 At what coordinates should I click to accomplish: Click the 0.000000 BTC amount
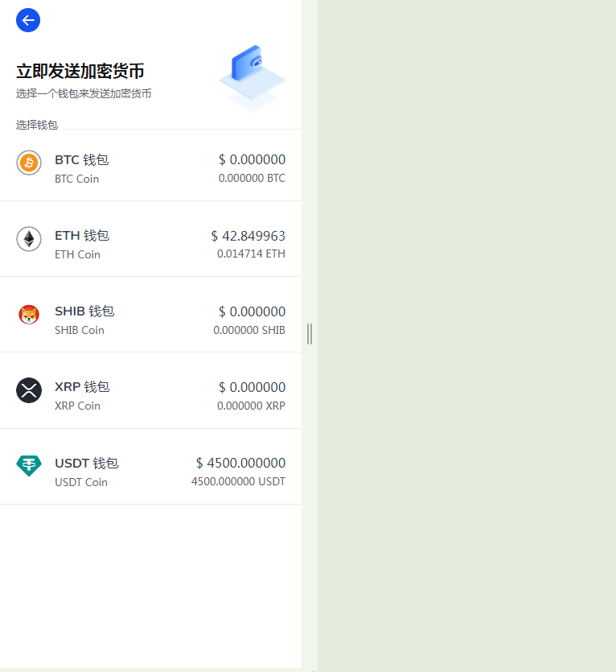pyautogui.click(x=253, y=178)
